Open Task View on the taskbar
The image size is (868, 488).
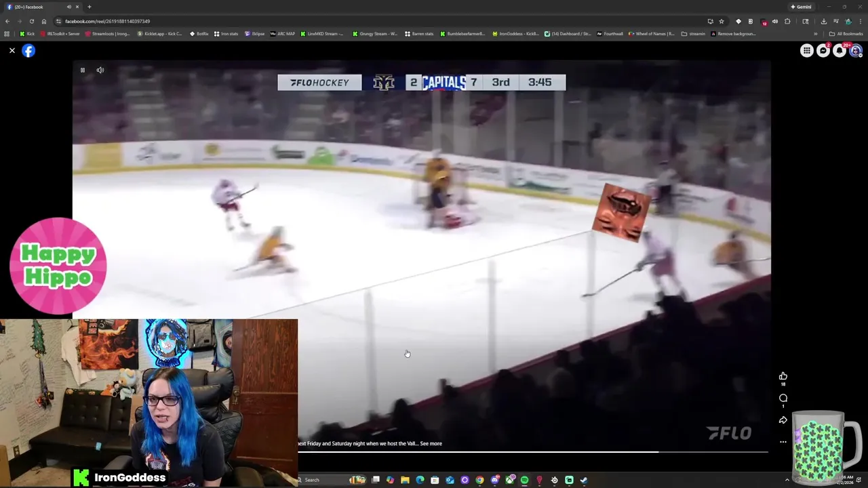click(375, 480)
